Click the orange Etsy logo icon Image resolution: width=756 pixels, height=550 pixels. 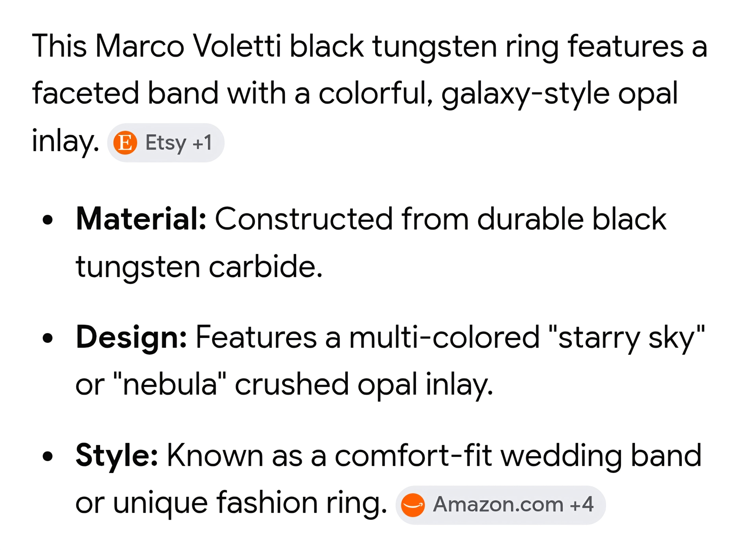[125, 143]
